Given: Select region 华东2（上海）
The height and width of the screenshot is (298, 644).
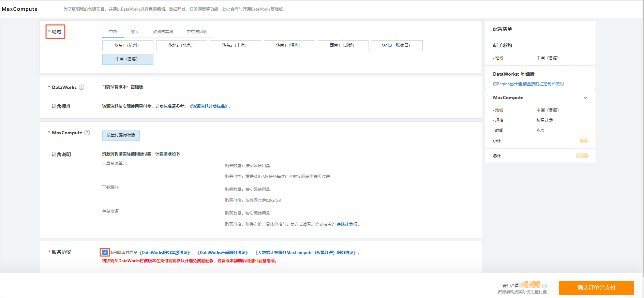Looking at the screenshot, I should pos(236,46).
